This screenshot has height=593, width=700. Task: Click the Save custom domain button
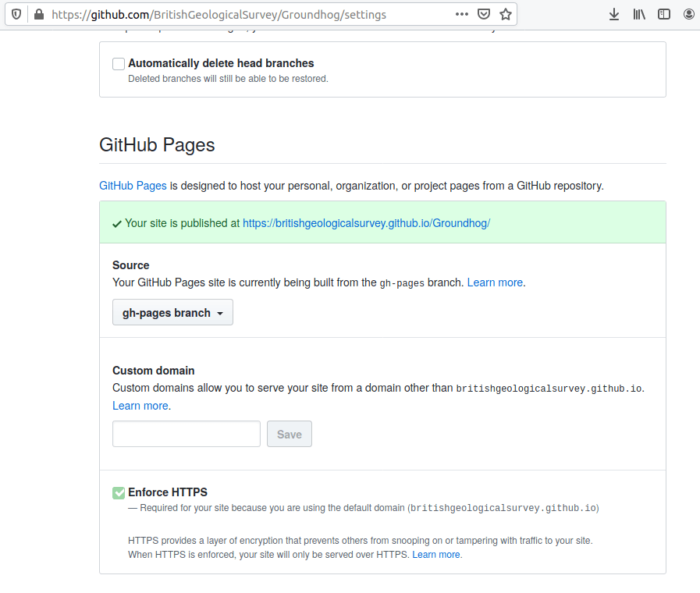tap(290, 434)
